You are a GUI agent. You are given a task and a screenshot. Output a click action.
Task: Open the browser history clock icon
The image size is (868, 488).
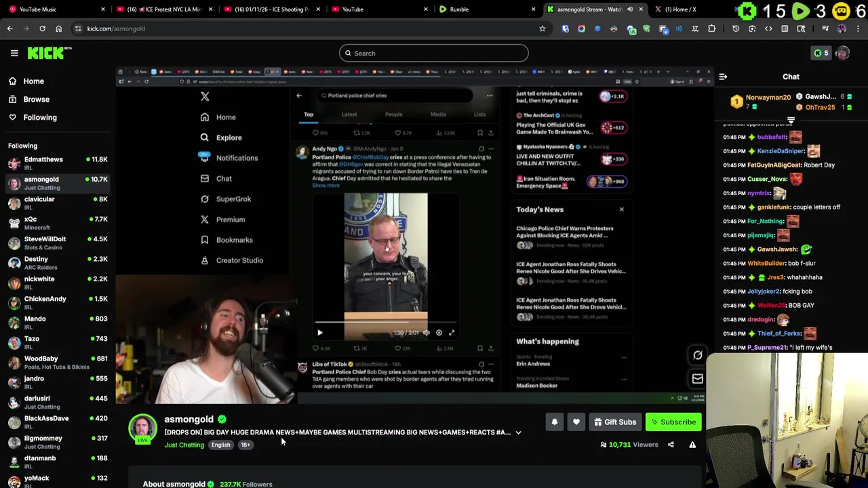pos(736,28)
